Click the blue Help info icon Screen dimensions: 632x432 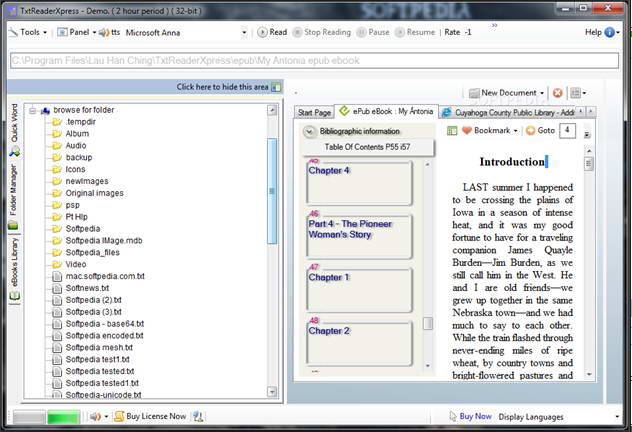(x=609, y=32)
